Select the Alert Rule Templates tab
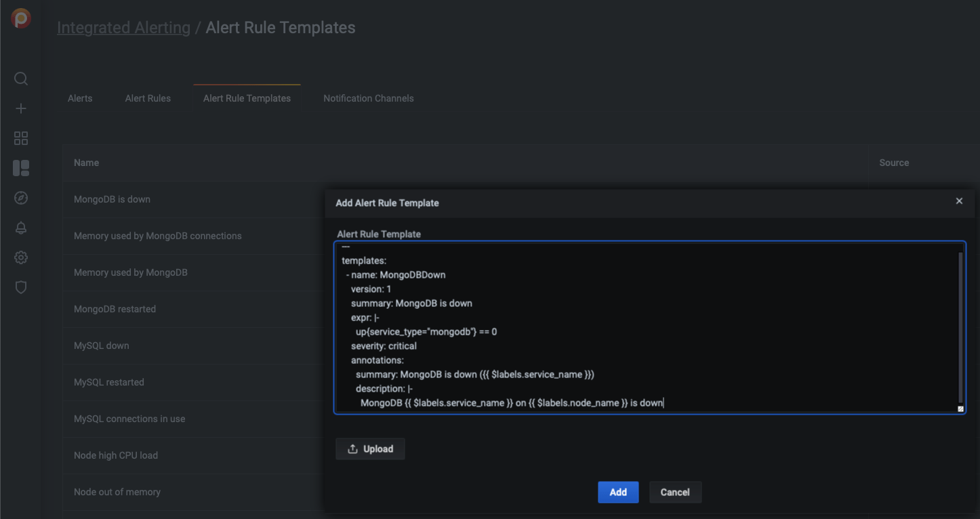 point(247,98)
